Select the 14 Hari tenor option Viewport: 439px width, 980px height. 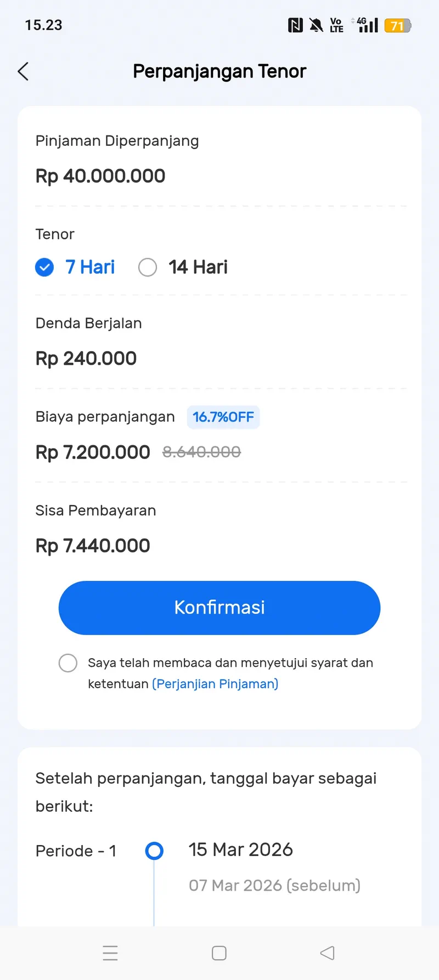148,268
